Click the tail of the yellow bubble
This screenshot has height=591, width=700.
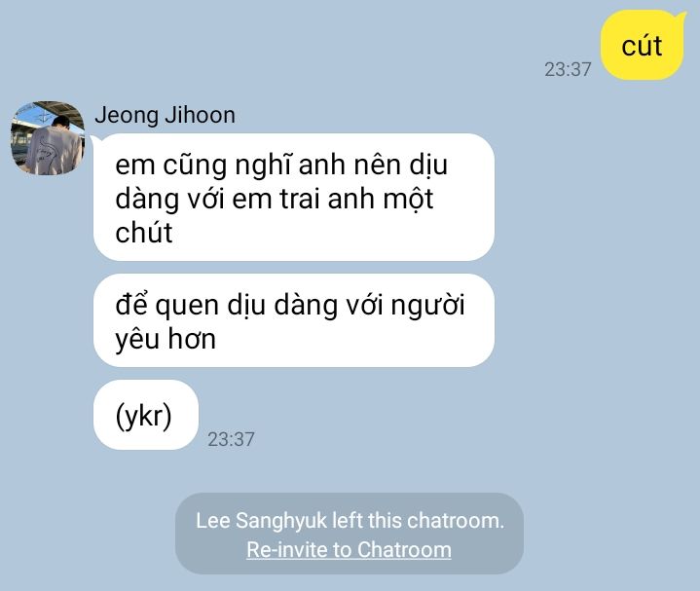pyautogui.click(x=680, y=17)
